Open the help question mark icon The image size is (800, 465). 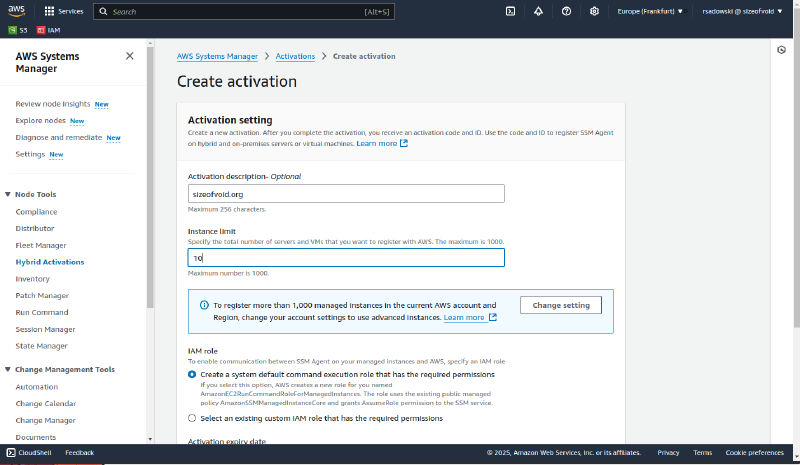tap(566, 11)
